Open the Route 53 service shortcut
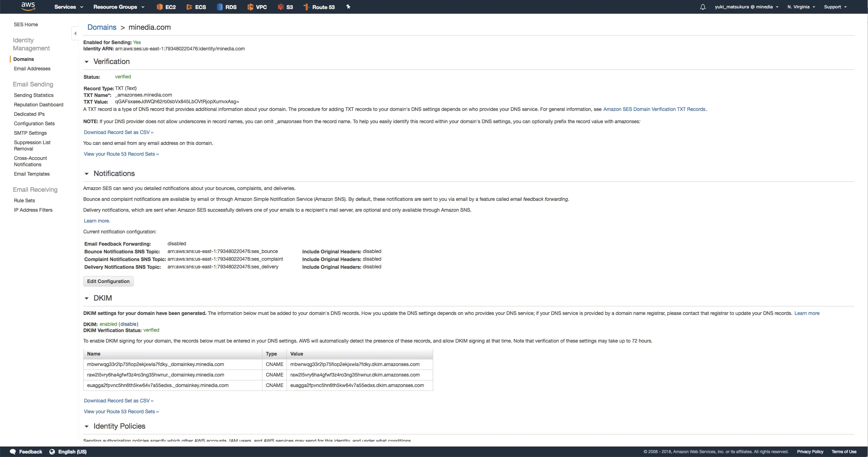This screenshot has width=868, height=457. tap(319, 7)
